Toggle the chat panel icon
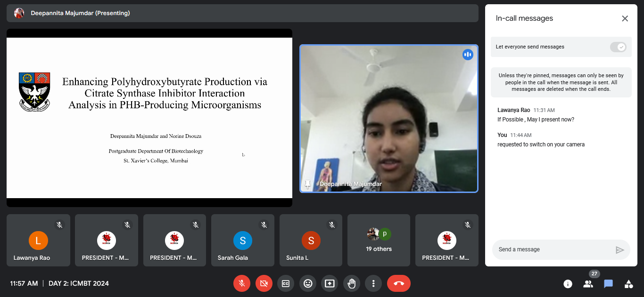The height and width of the screenshot is (297, 644). [608, 284]
